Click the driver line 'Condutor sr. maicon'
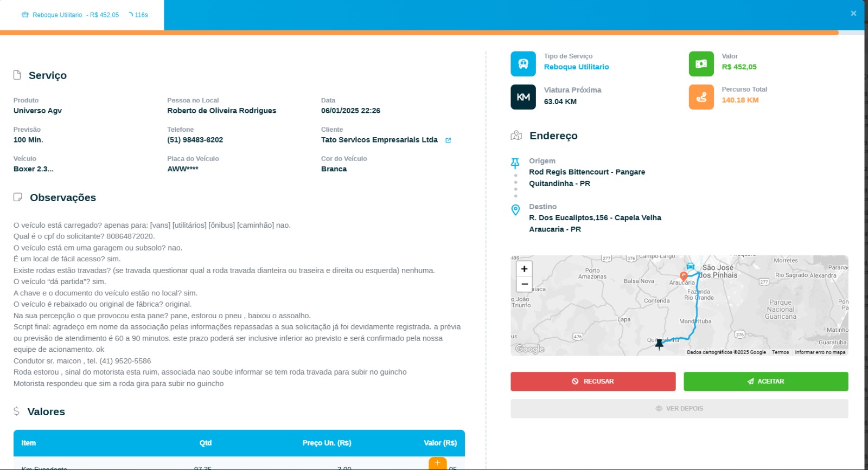 pyautogui.click(x=82, y=361)
